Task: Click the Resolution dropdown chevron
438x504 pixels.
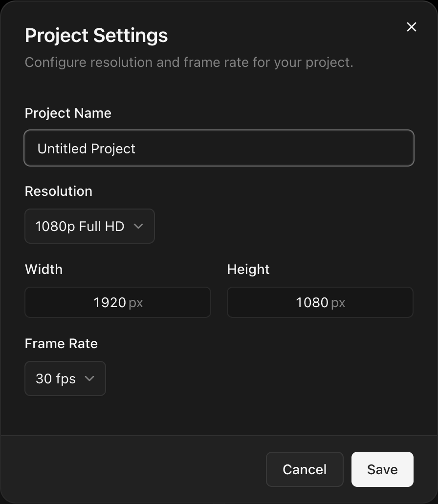Action: click(138, 226)
